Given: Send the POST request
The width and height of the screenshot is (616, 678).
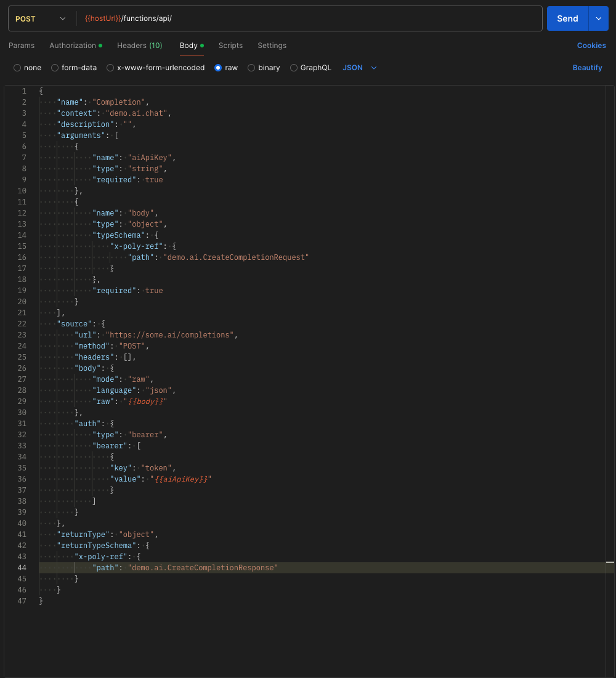Looking at the screenshot, I should click(566, 18).
